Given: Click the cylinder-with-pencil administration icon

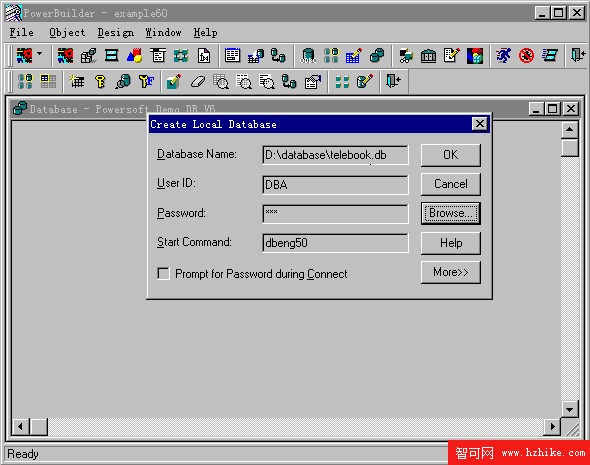Looking at the screenshot, I should [365, 81].
